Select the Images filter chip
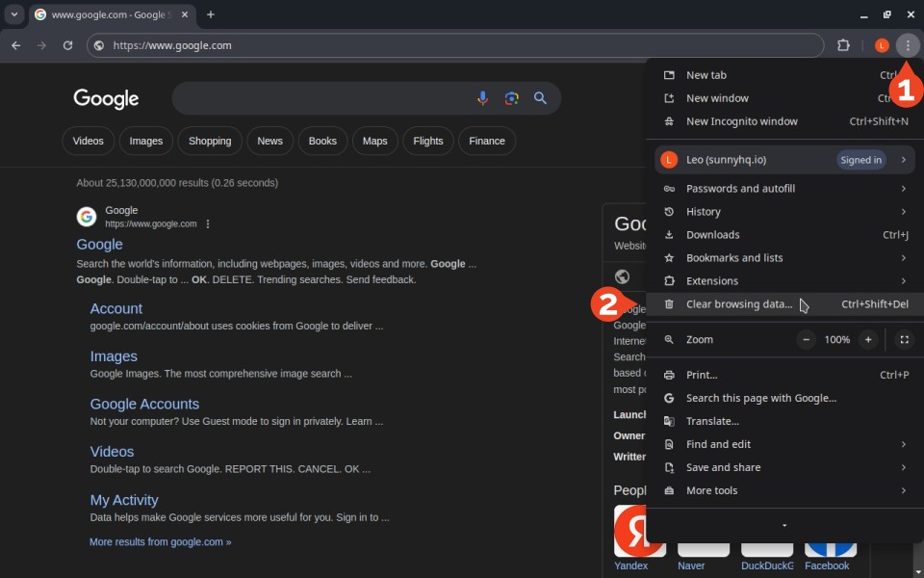Screen dimensions: 924x578 [x=146, y=141]
